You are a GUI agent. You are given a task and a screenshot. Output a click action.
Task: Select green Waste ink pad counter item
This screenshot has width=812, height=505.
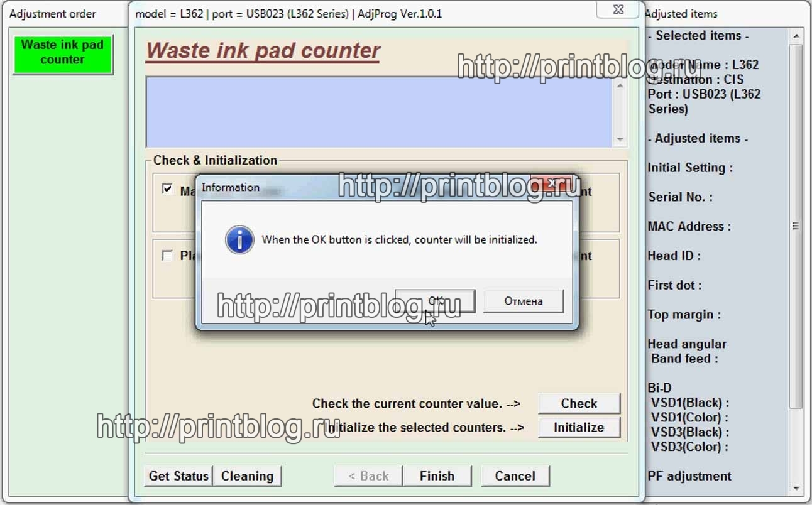pyautogui.click(x=62, y=53)
